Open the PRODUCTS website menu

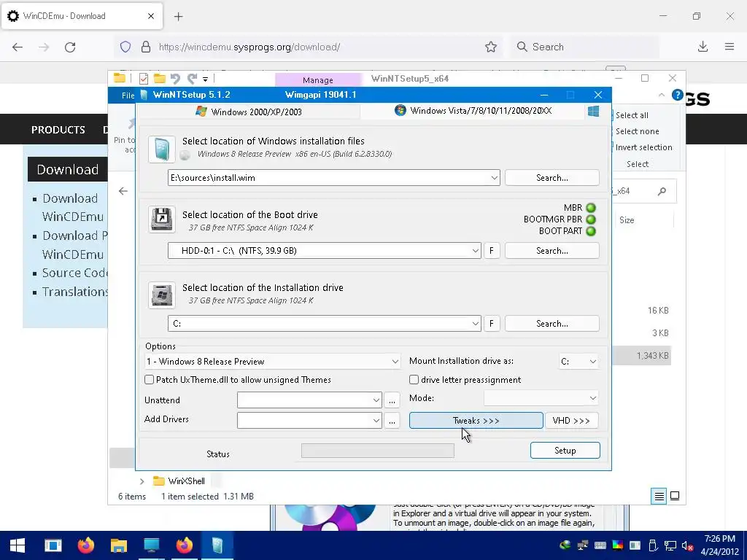click(x=58, y=130)
